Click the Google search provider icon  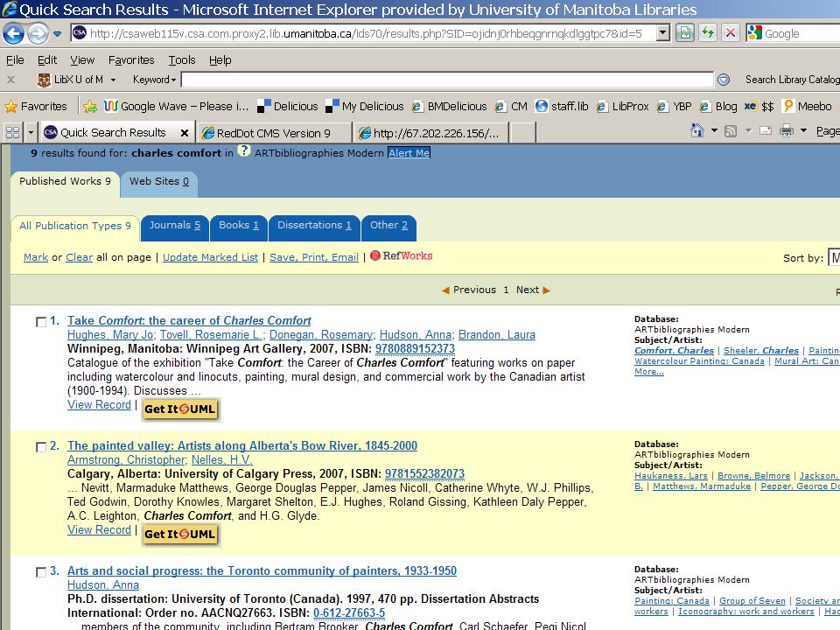[755, 33]
